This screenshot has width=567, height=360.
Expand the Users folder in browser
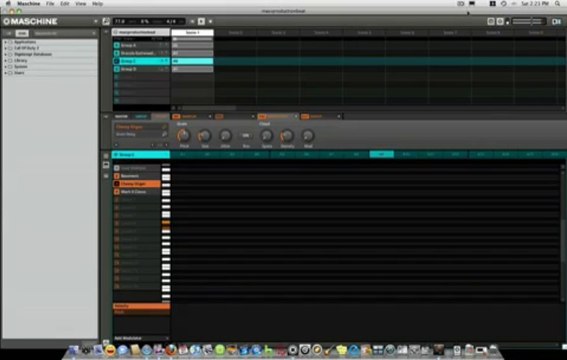(5, 73)
